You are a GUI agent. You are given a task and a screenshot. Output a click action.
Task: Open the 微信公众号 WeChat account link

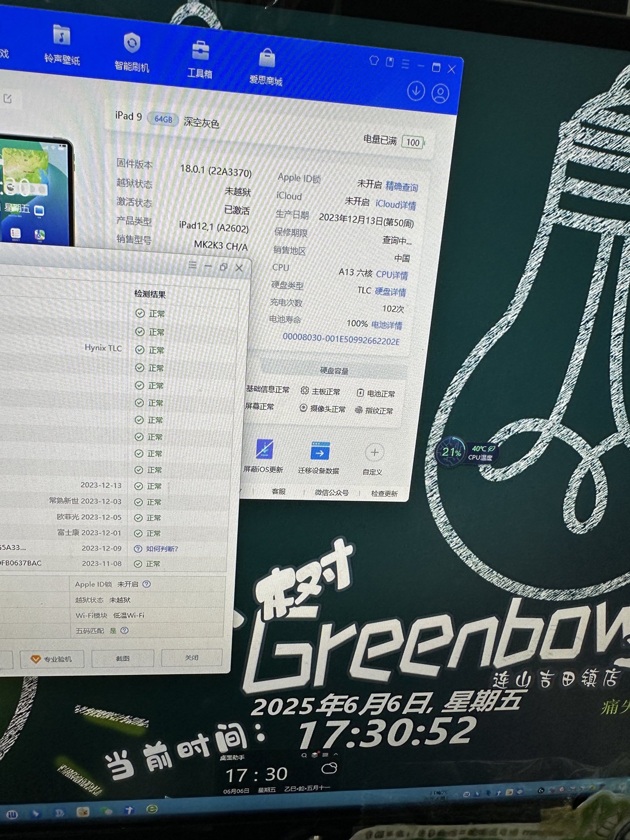pyautogui.click(x=332, y=493)
